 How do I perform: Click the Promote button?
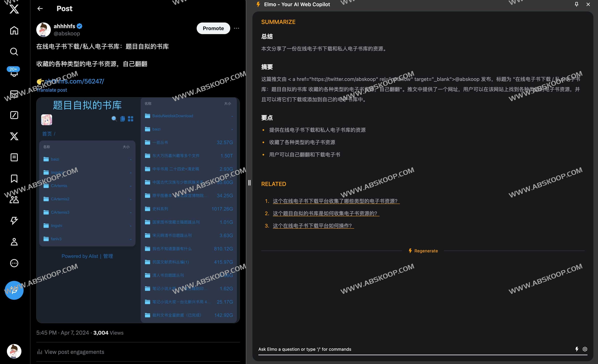213,28
